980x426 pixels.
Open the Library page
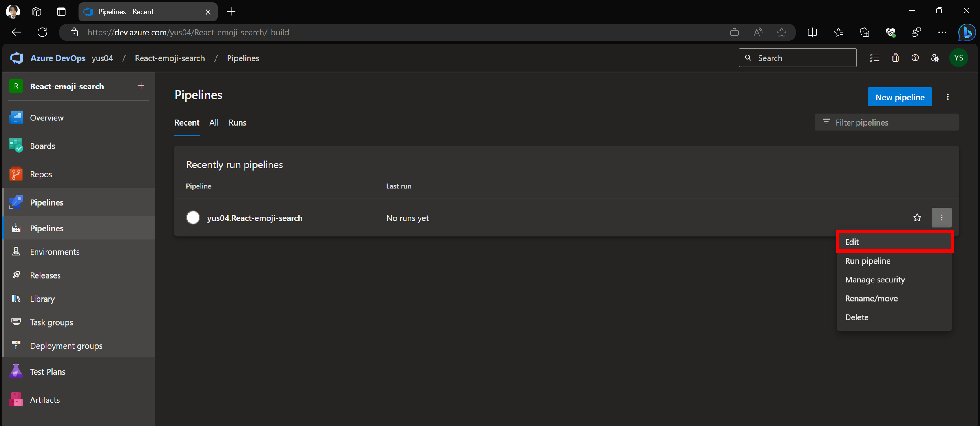click(42, 299)
